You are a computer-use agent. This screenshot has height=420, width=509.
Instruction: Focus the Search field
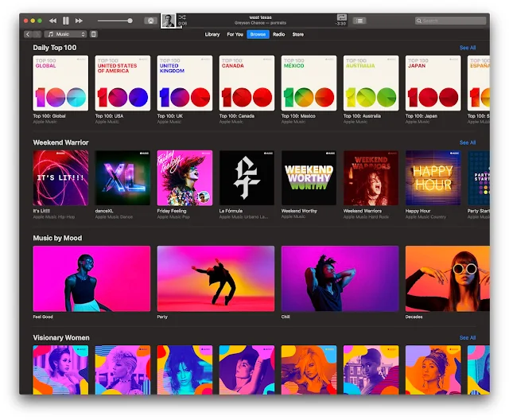tap(450, 21)
